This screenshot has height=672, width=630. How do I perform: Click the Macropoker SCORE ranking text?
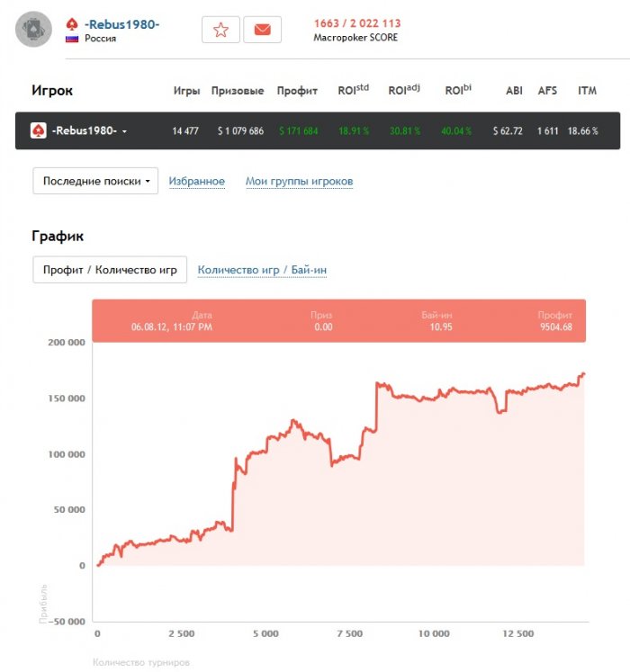pos(356,31)
